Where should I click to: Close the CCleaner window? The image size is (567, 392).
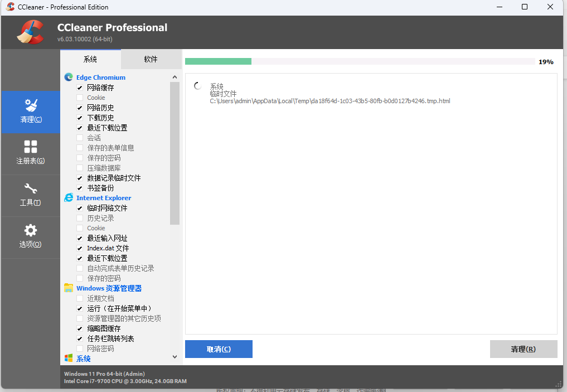coord(550,7)
